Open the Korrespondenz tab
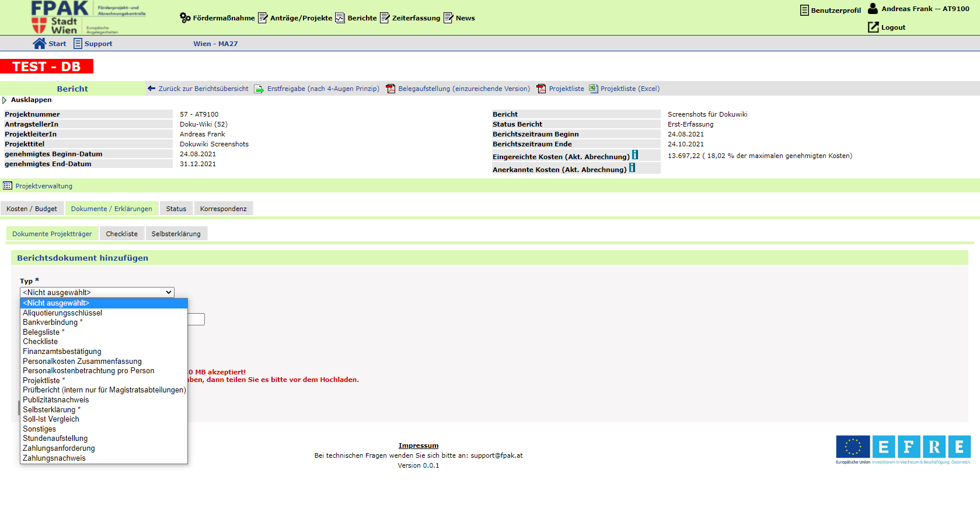 pos(223,209)
